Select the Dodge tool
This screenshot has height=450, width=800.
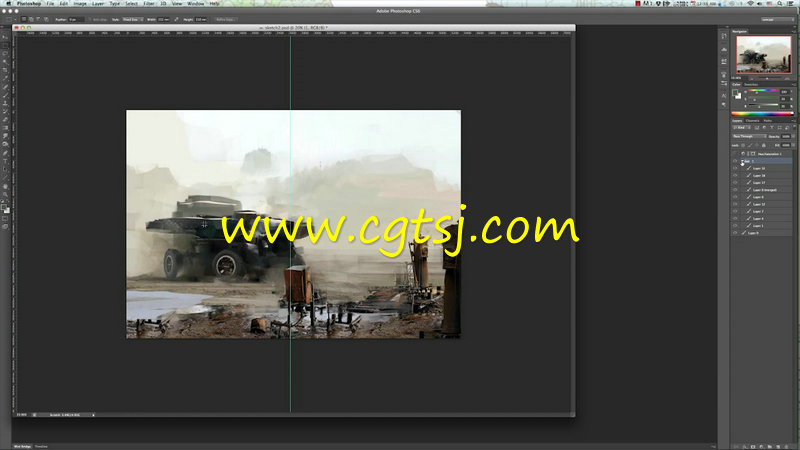click(5, 144)
